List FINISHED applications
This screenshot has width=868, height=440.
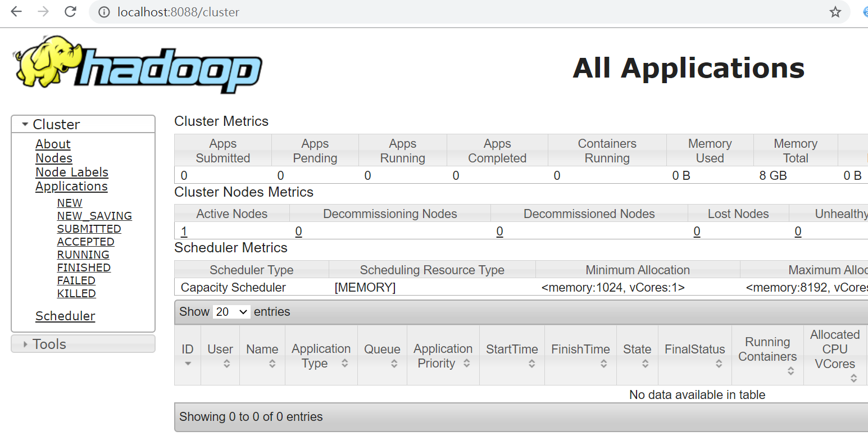point(84,268)
